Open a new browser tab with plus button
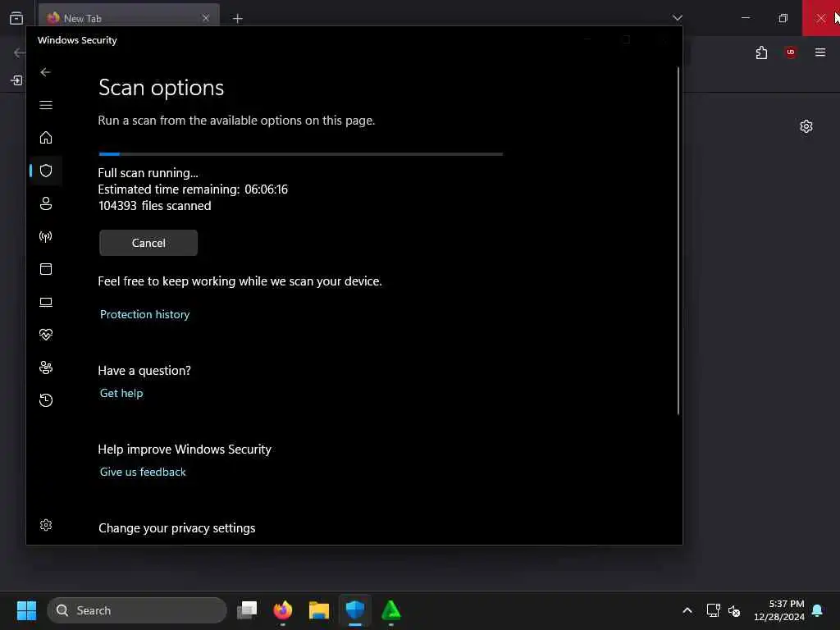 coord(237,19)
